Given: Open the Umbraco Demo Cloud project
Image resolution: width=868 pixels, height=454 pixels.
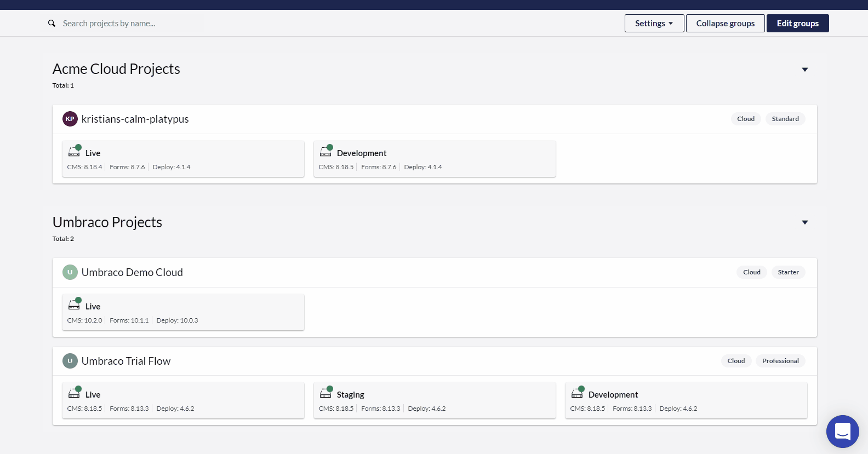Looking at the screenshot, I should pos(132,272).
